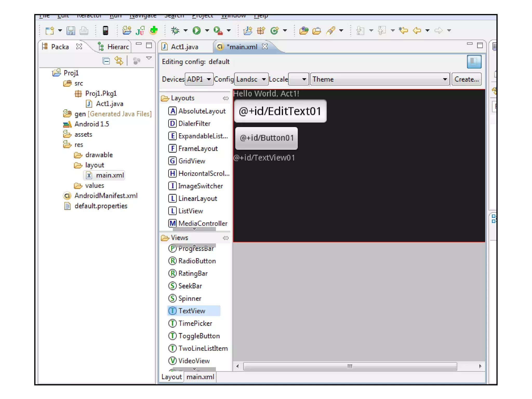This screenshot has width=532, height=399.
Task: Click the back navigation arrow icon
Action: tap(417, 31)
